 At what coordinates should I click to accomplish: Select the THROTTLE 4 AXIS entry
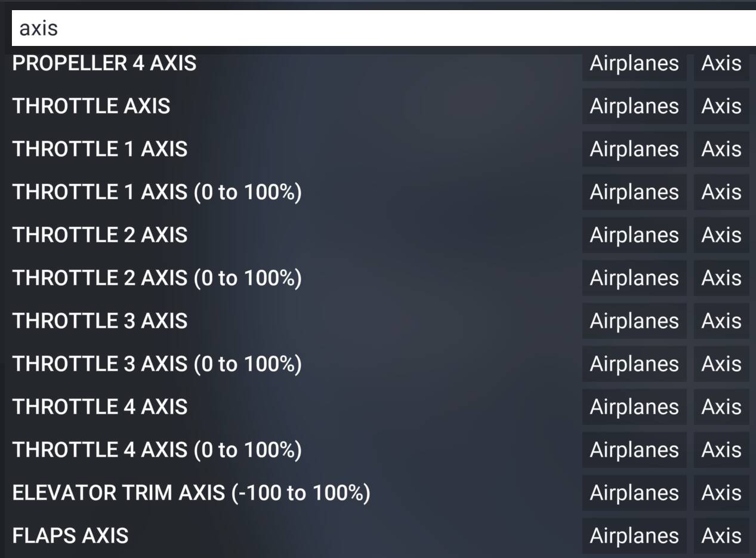tap(100, 407)
